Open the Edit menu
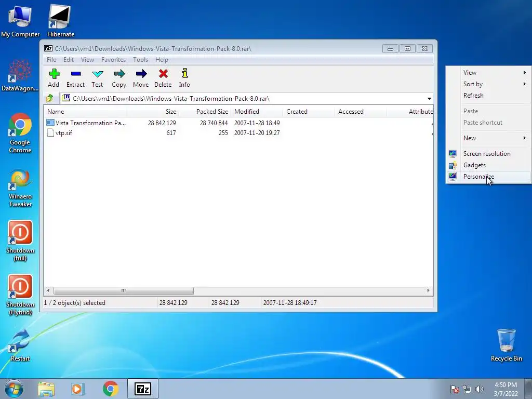The height and width of the screenshot is (399, 532). (69, 60)
